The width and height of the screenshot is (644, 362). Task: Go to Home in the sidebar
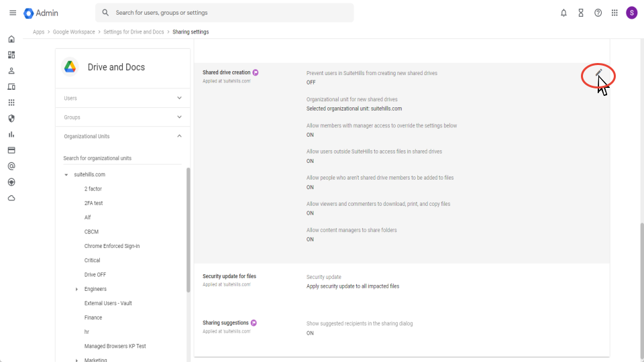point(11,39)
